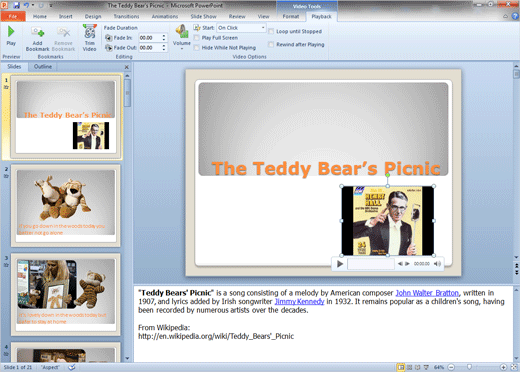The height and width of the screenshot is (372, 520).
Task: Step video forward 0.25 seconds
Action: coord(407,264)
